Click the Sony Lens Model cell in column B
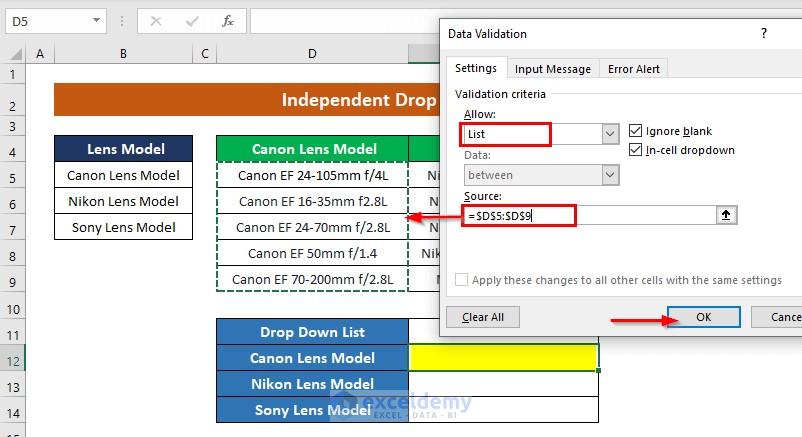Image resolution: width=802 pixels, height=437 pixels. coord(123,228)
